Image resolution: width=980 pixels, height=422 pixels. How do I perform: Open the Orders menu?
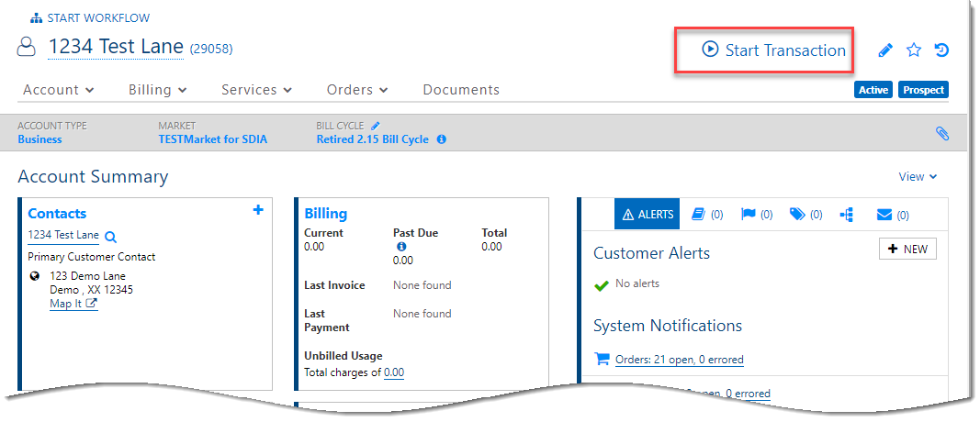[x=357, y=90]
